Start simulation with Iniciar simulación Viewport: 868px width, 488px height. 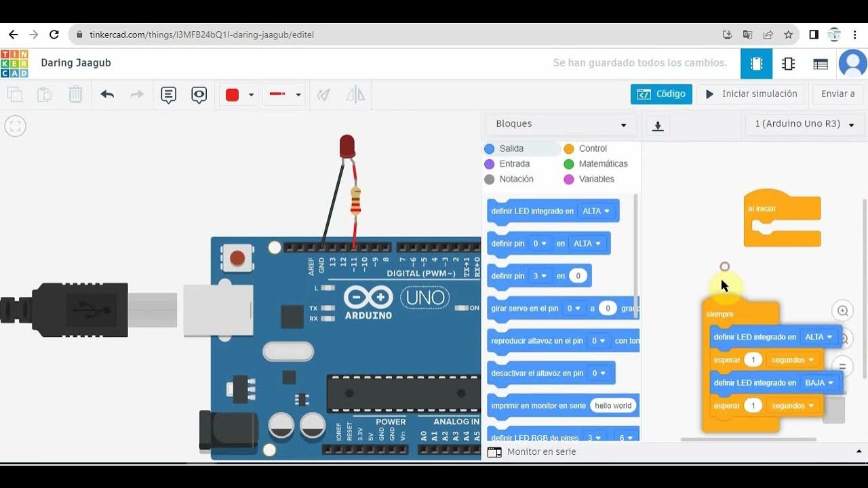(x=751, y=94)
